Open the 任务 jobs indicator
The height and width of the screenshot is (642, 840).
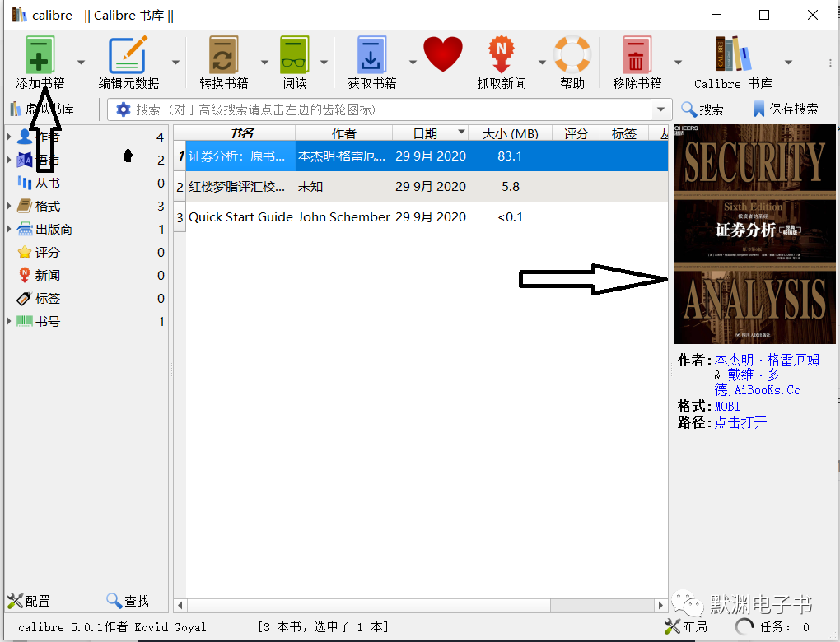point(772,626)
